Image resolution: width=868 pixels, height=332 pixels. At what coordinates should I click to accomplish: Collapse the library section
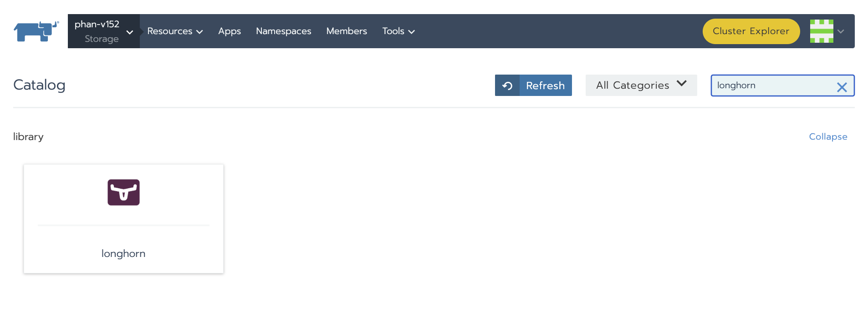click(827, 137)
